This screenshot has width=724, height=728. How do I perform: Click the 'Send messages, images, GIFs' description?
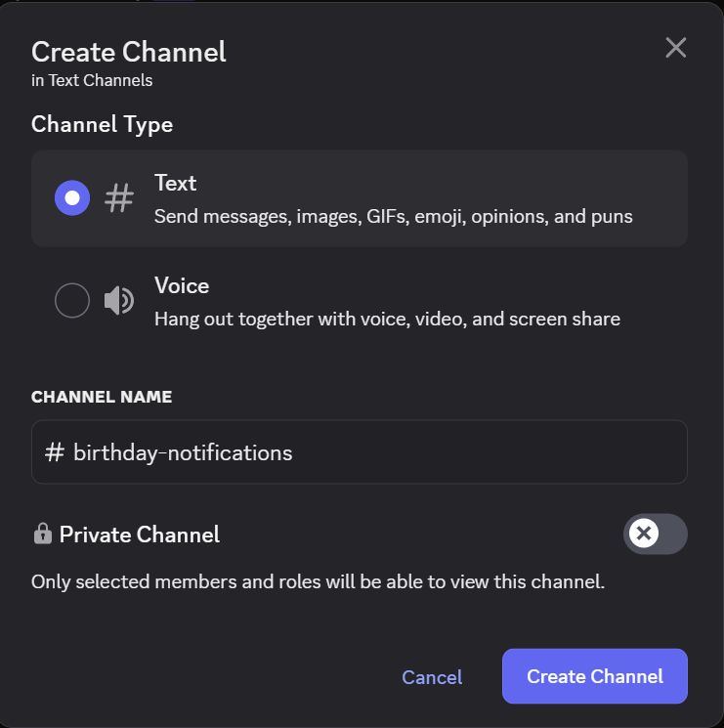394,216
